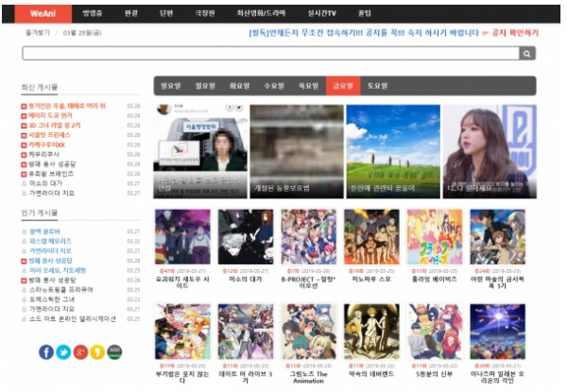Open the 소드 아트 온라인 앨리시제이션 post
The height and width of the screenshot is (392, 567).
point(73,319)
